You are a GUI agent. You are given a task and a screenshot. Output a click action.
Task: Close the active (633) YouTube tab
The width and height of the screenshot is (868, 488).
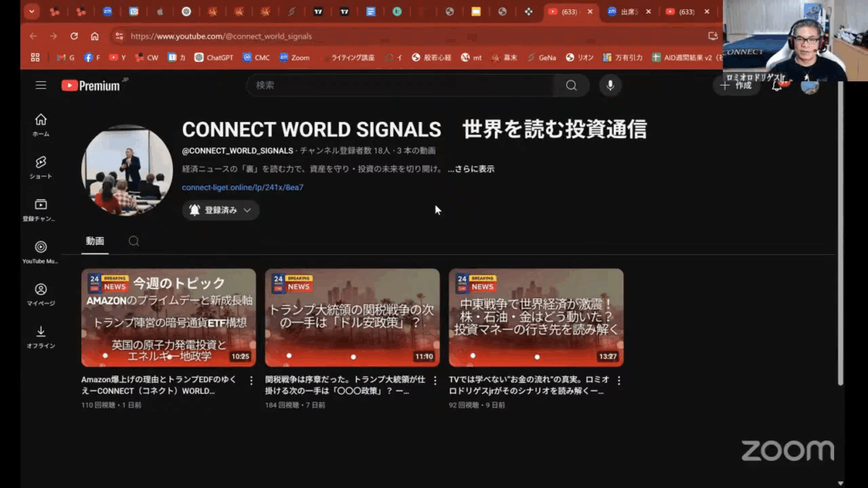pos(590,12)
